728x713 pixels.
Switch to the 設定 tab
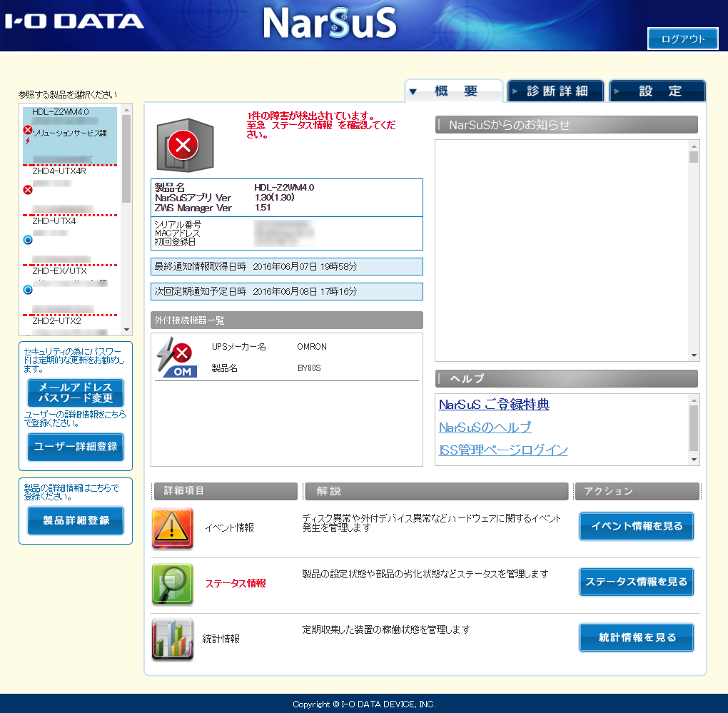[657, 91]
